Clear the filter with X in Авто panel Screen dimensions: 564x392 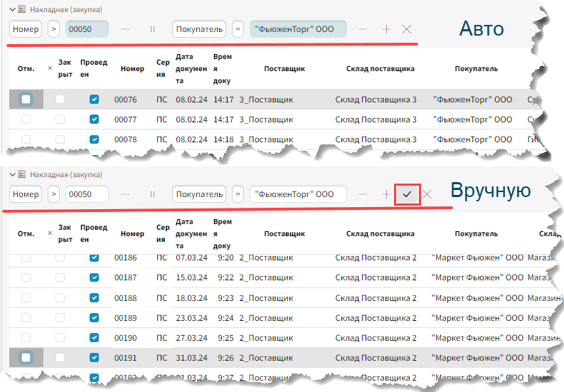407,29
